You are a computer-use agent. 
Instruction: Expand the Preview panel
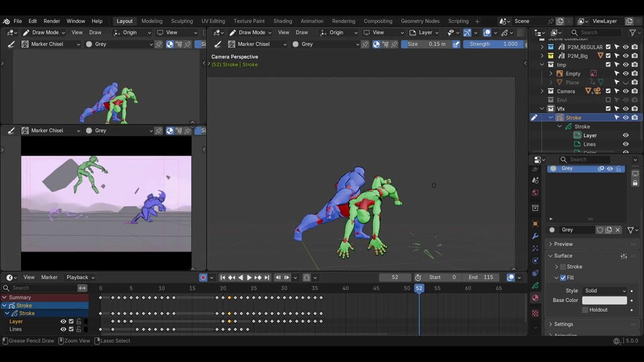[563, 244]
